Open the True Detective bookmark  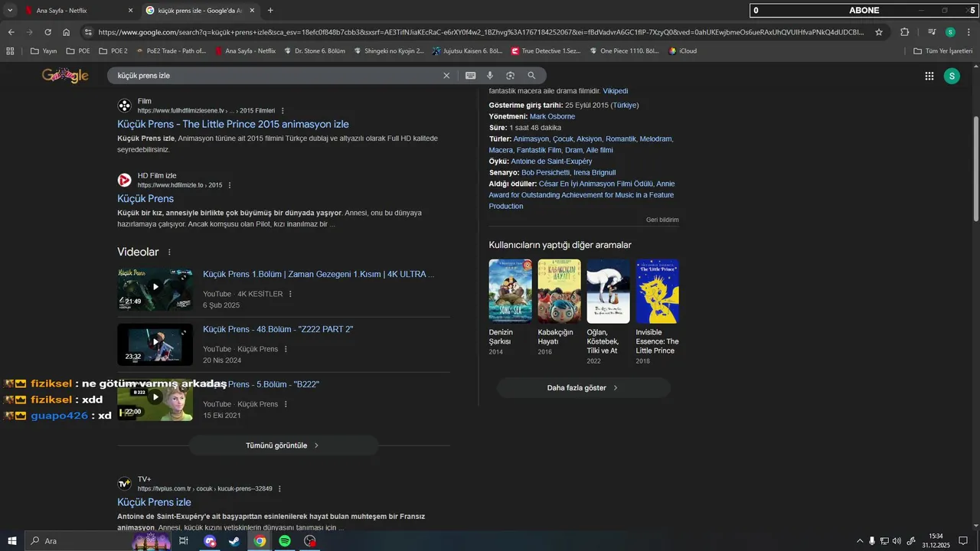546,51
